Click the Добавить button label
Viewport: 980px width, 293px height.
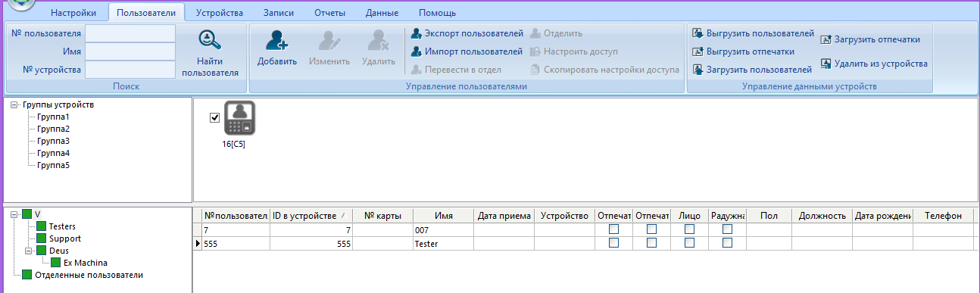click(277, 61)
